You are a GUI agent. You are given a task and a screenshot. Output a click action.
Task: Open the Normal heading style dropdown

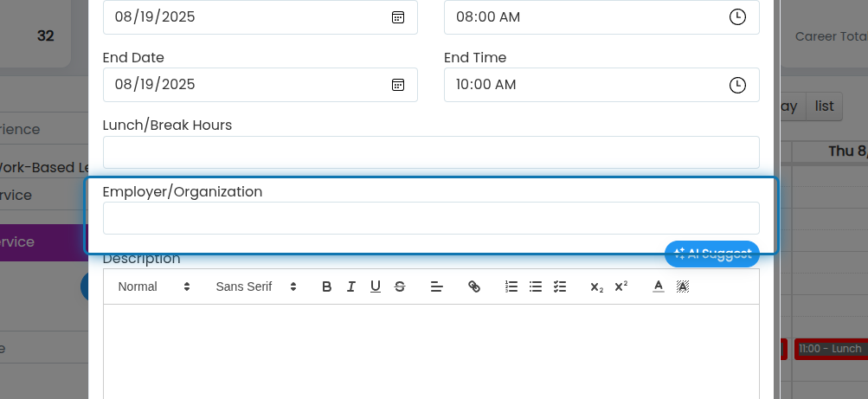[154, 286]
